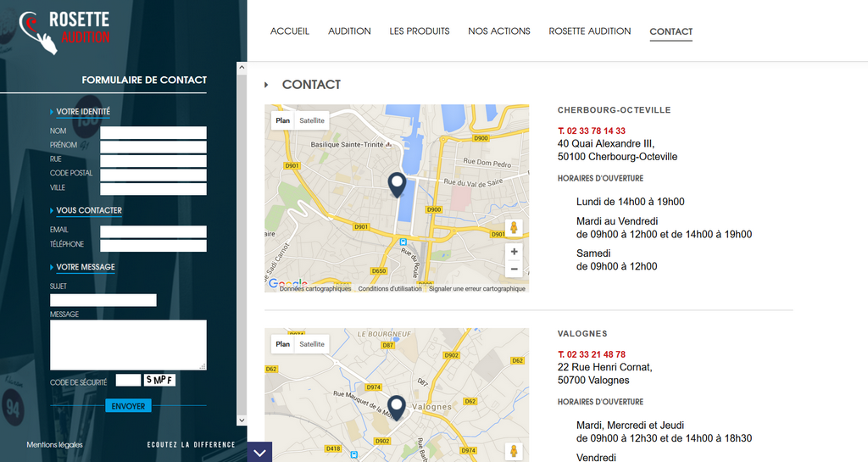Switch Valognes map to Satellite view
This screenshot has width=868, height=462.
(x=312, y=344)
